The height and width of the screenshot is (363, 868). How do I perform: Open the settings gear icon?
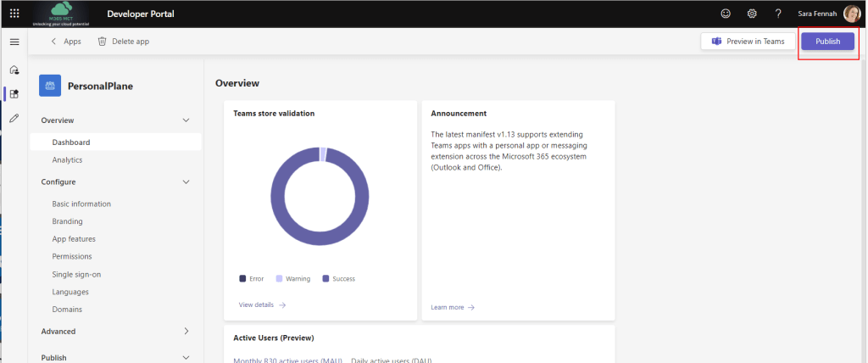752,14
